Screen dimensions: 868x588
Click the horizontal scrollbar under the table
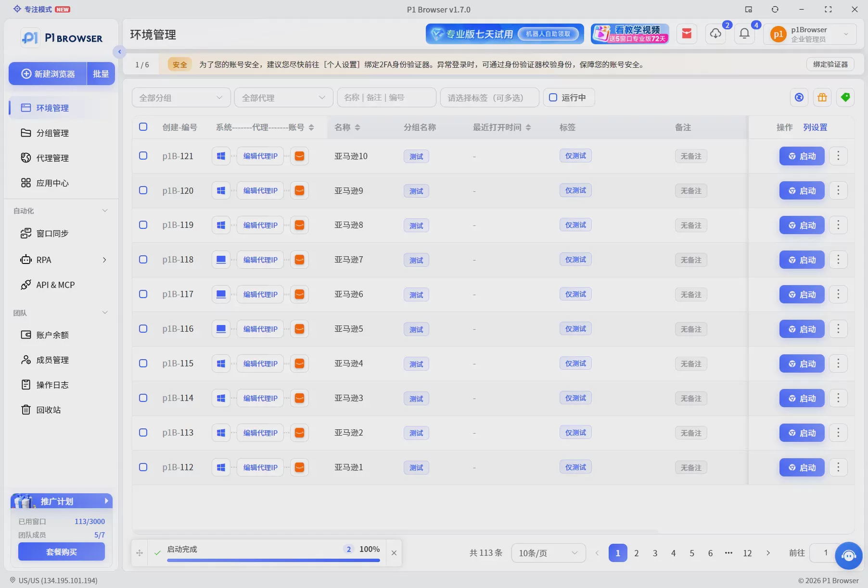pyautogui.click(x=396, y=531)
